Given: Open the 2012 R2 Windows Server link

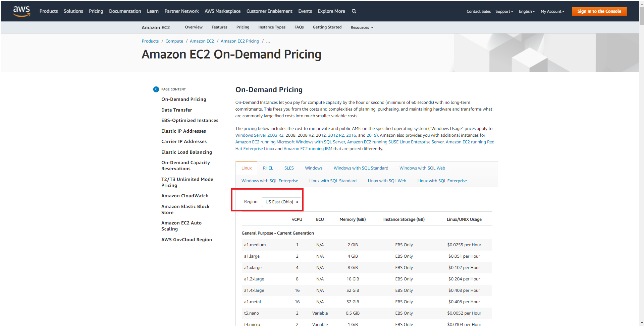Looking at the screenshot, I should click(x=336, y=135).
